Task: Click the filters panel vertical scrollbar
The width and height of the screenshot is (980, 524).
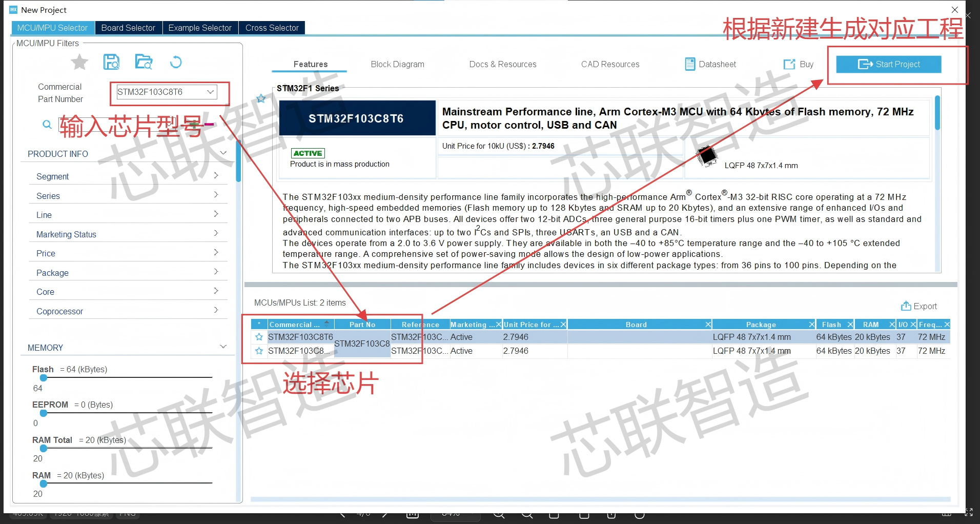Action: (238, 161)
